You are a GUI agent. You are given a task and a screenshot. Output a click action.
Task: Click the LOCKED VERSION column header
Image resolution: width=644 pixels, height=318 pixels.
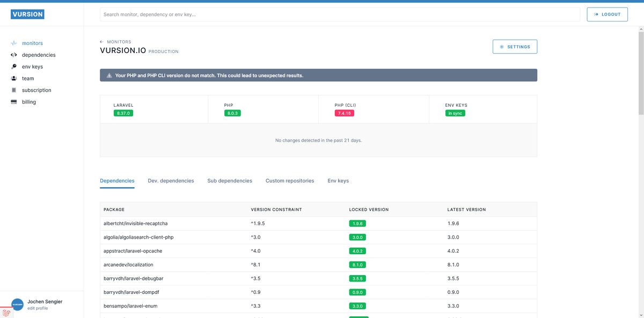[x=369, y=209]
